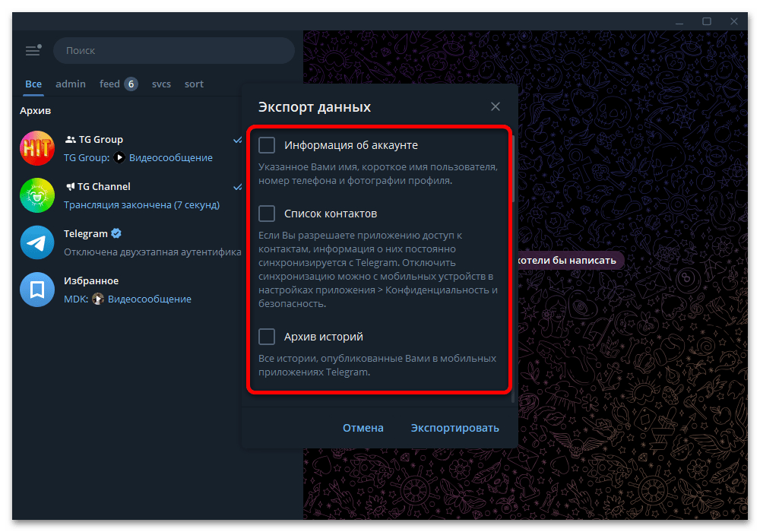Click the TG Channel avatar
This screenshot has width=760, height=532.
pyautogui.click(x=37, y=195)
